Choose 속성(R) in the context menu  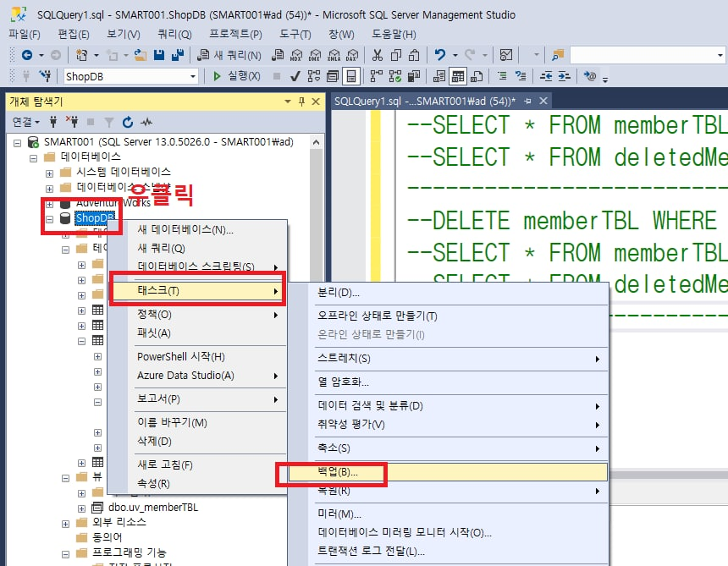154,483
